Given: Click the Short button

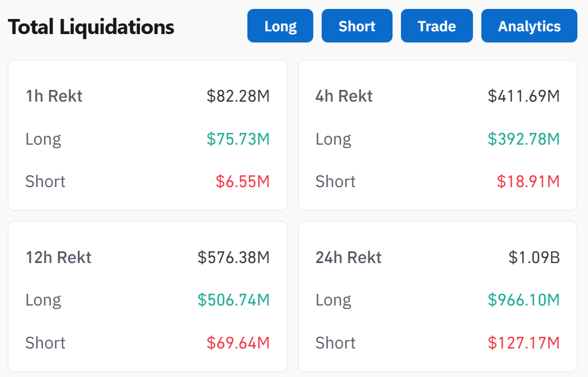Looking at the screenshot, I should click(357, 26).
